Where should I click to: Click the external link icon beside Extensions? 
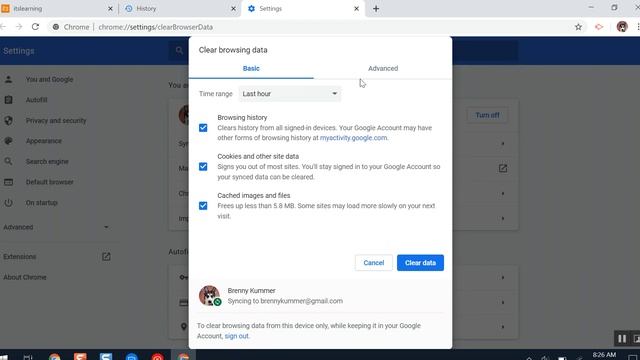106,257
